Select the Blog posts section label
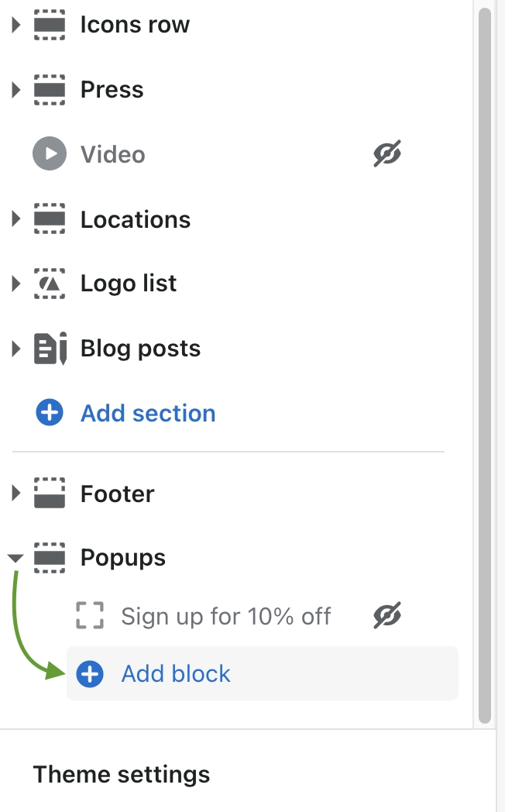 point(140,349)
